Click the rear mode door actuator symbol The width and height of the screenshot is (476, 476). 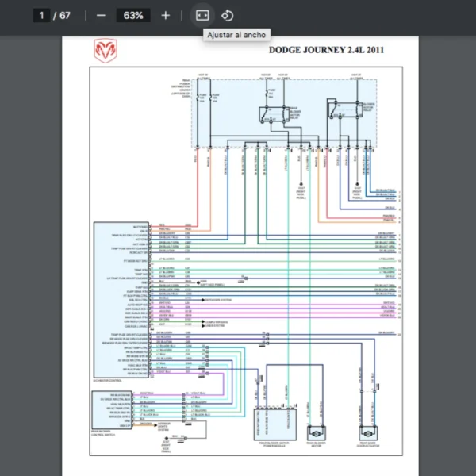pos(368,434)
